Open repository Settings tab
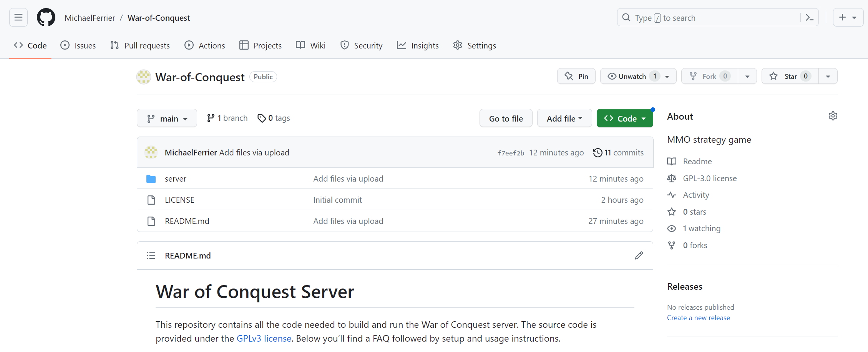Image resolution: width=868 pixels, height=352 pixels. pos(475,45)
